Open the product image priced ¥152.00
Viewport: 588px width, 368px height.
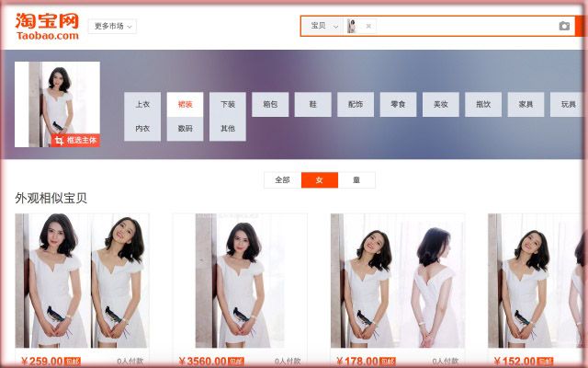click(537, 281)
